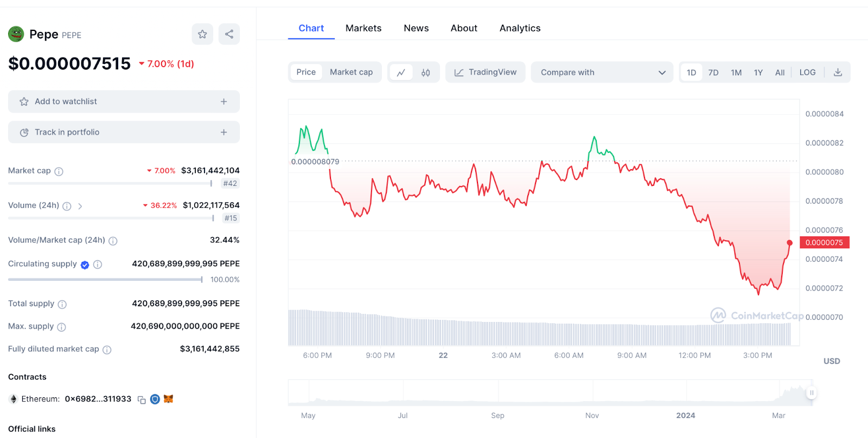The width and height of the screenshot is (868, 438).
Task: Click the Max. supply info icon
Action: [61, 327]
